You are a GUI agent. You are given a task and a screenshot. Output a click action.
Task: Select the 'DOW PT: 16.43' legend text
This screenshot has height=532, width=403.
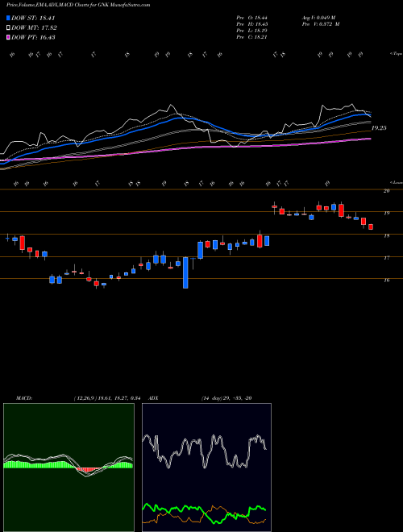pos(33,37)
